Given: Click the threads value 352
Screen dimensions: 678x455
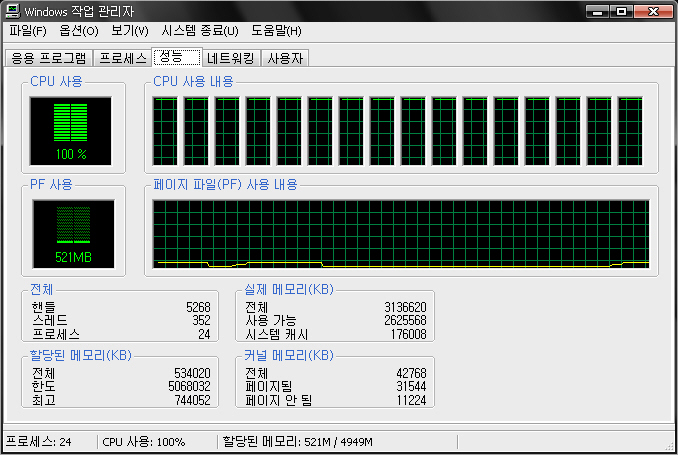Looking at the screenshot, I should click(201, 320).
